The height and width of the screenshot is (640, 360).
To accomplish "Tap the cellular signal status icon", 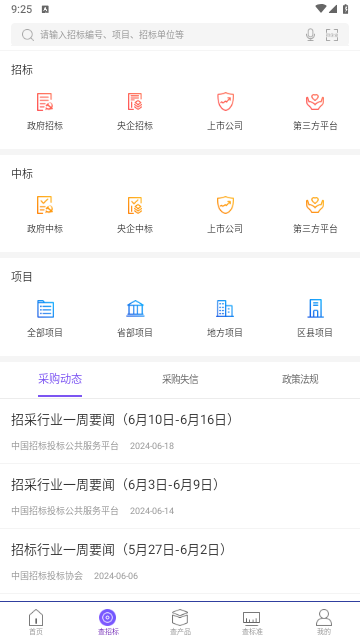I will pyautogui.click(x=333, y=9).
